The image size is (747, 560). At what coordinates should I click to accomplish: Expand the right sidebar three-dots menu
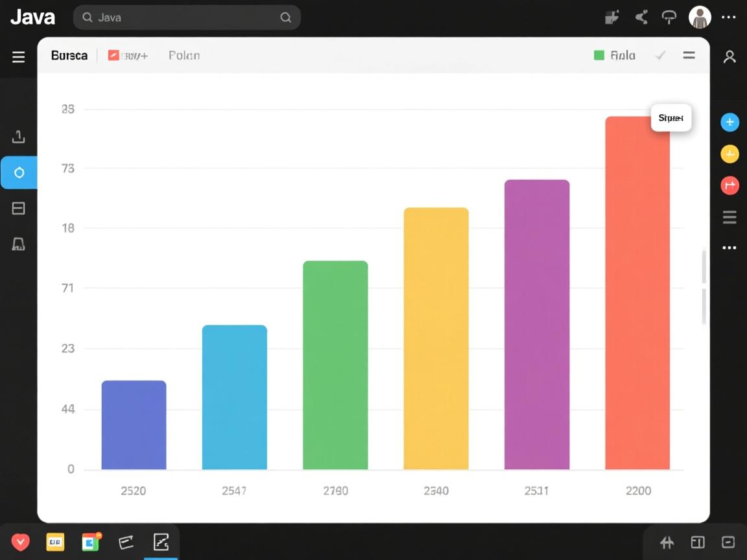729,248
